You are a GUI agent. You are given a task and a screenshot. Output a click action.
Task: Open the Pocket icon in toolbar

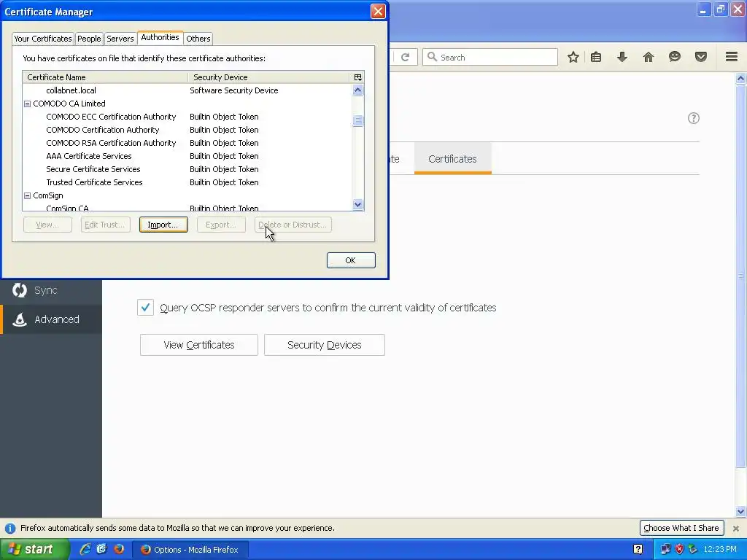click(701, 57)
